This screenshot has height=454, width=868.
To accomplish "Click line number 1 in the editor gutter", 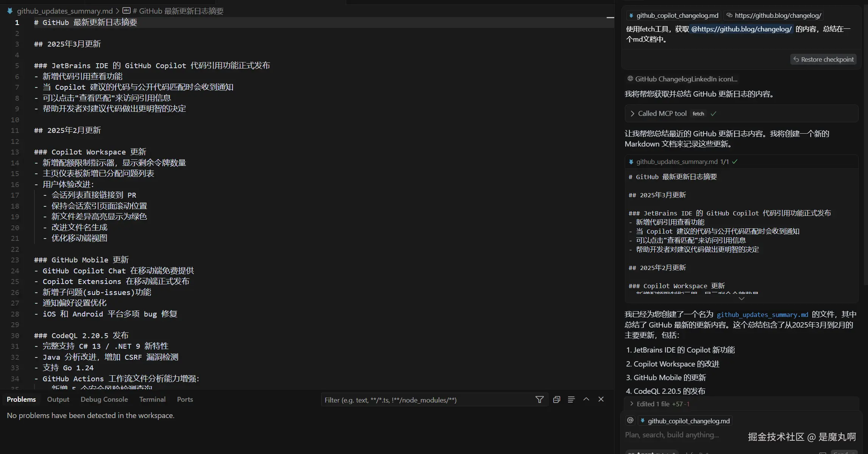I will coord(17,22).
